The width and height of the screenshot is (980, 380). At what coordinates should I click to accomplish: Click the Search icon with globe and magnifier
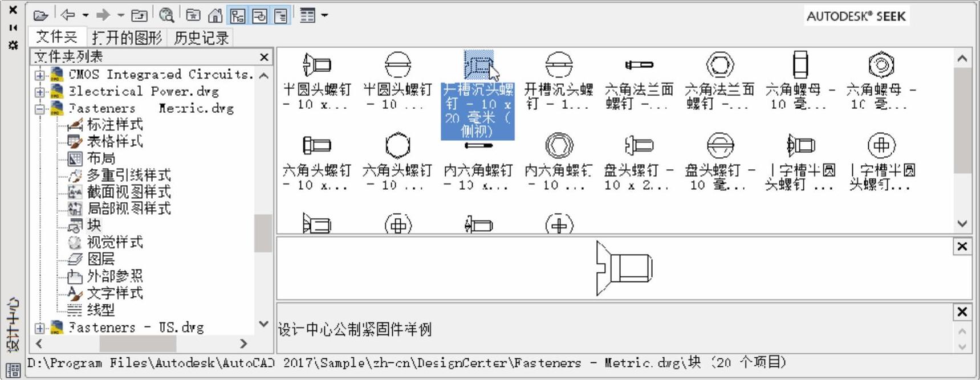point(166,15)
